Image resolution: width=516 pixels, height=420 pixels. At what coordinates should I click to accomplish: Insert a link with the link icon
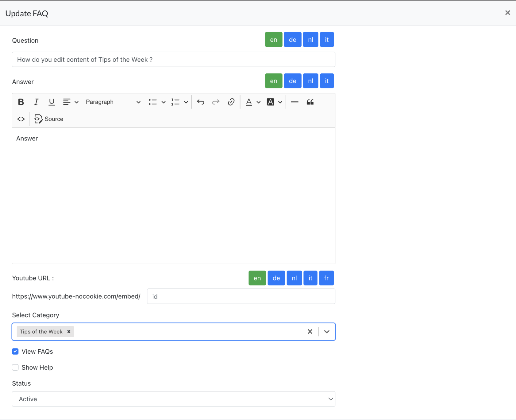pyautogui.click(x=231, y=102)
